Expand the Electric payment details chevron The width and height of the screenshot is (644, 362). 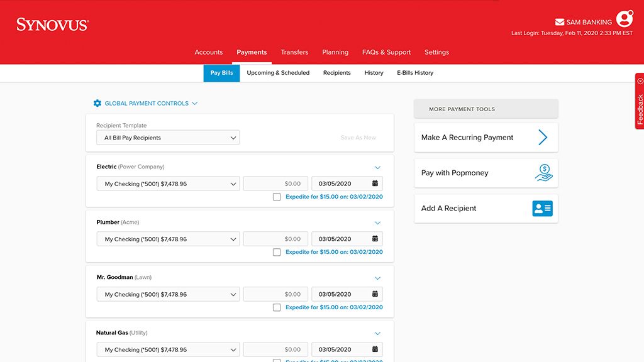[377, 168]
